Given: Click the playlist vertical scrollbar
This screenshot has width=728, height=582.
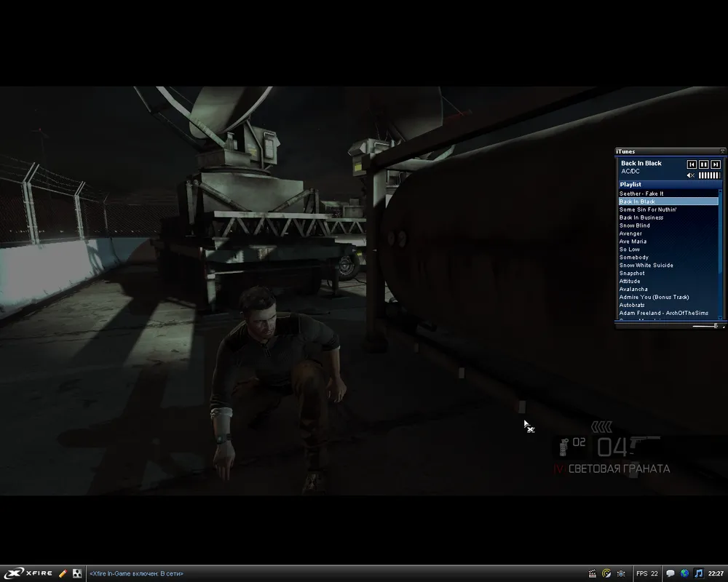Looking at the screenshot, I should click(x=721, y=255).
